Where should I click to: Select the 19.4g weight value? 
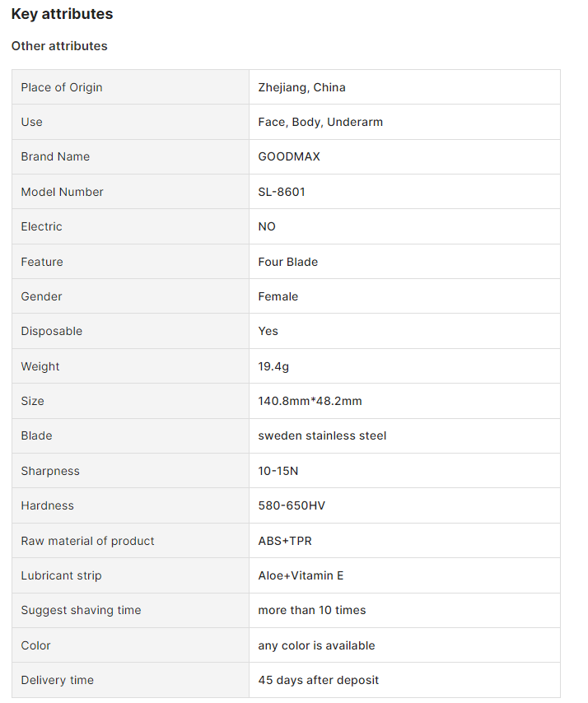coord(273,366)
